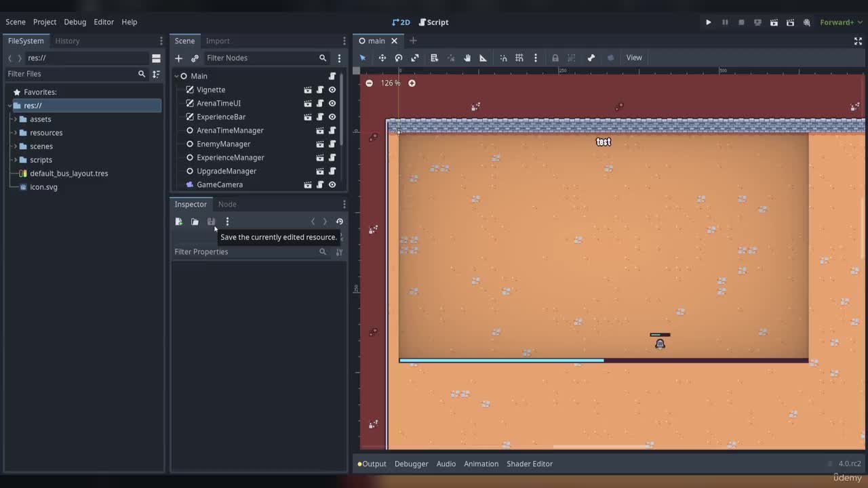Viewport: 868px width, 488px height.
Task: Open the View menu in viewport toolbar
Action: tap(634, 58)
